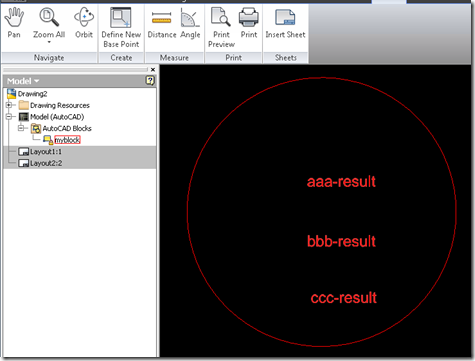The width and height of the screenshot is (475, 361).
Task: Activate the Orbit tool
Action: tap(84, 23)
